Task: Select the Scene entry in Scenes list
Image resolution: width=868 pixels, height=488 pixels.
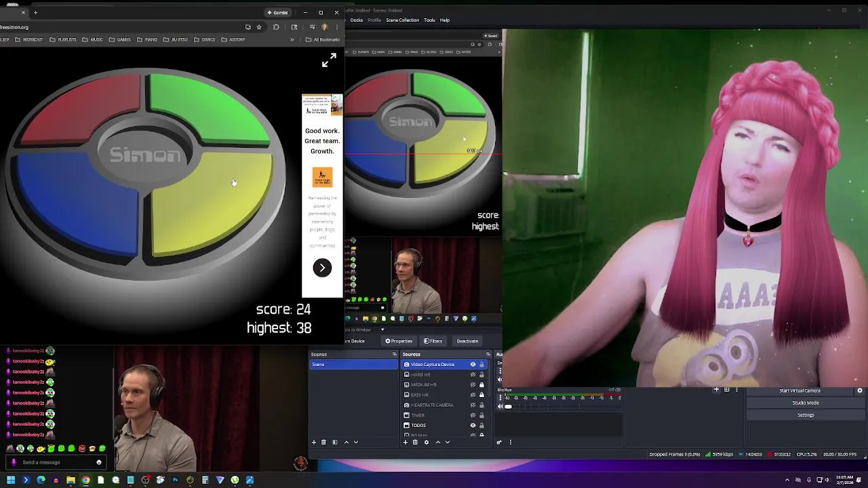Action: click(x=353, y=365)
